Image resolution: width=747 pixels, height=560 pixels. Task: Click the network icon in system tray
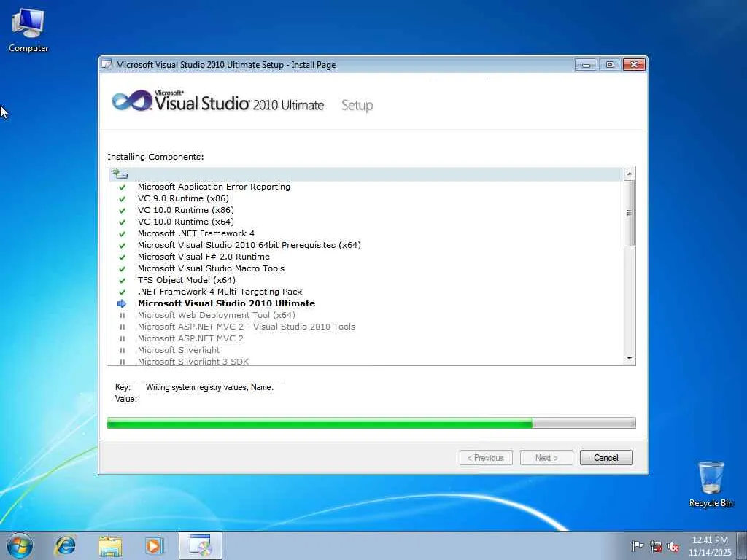pos(656,546)
